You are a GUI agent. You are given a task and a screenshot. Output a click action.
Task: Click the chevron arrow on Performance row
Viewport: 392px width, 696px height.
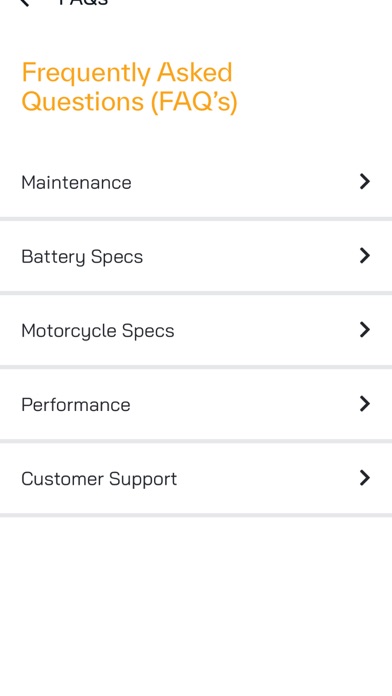(364, 404)
